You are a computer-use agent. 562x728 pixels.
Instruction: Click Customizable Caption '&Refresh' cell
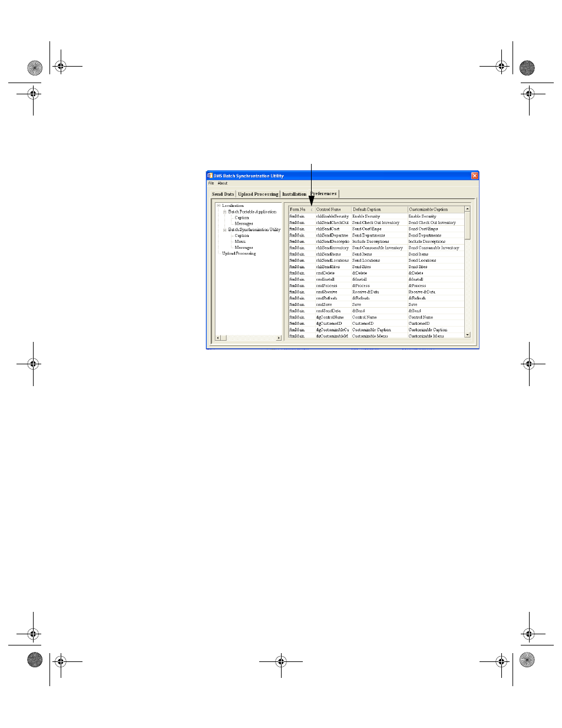pyautogui.click(x=436, y=298)
